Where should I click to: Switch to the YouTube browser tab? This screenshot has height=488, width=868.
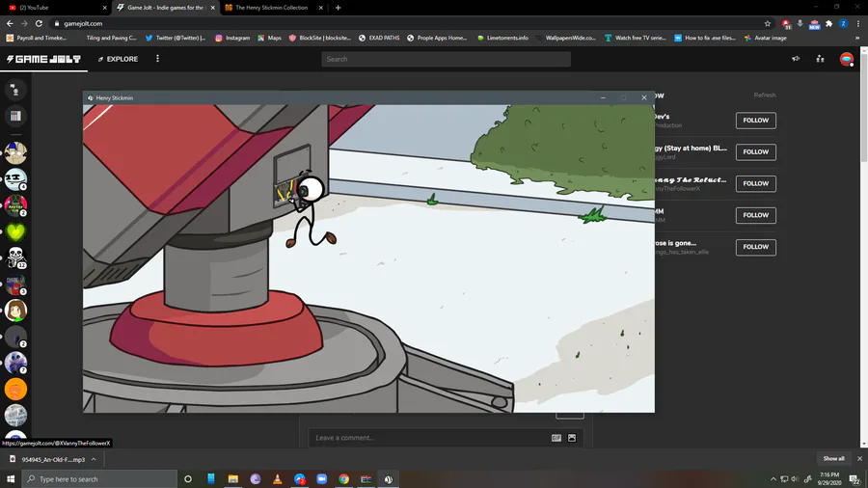[55, 8]
